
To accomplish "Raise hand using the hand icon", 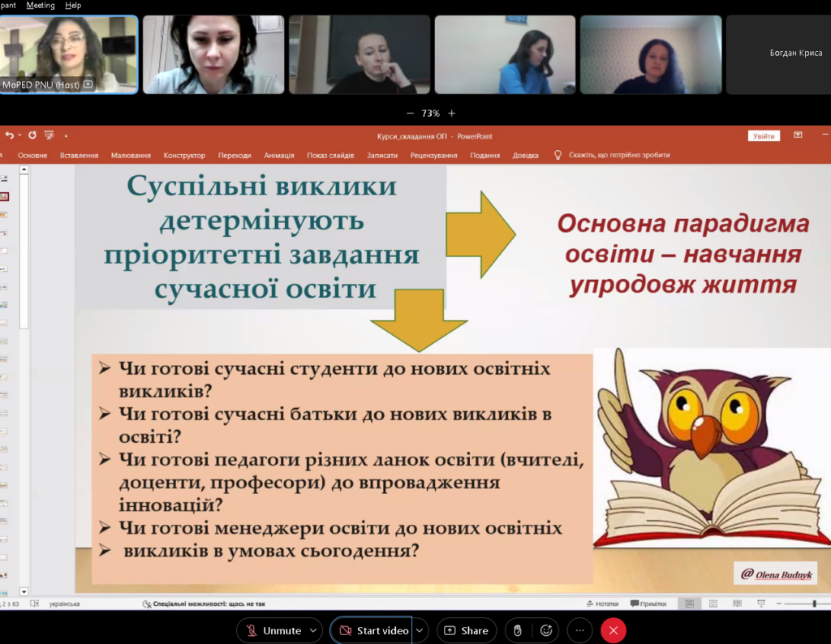I will 518,630.
